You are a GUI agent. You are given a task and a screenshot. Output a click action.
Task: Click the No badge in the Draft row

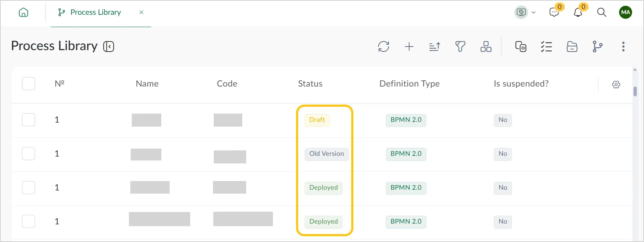click(502, 120)
